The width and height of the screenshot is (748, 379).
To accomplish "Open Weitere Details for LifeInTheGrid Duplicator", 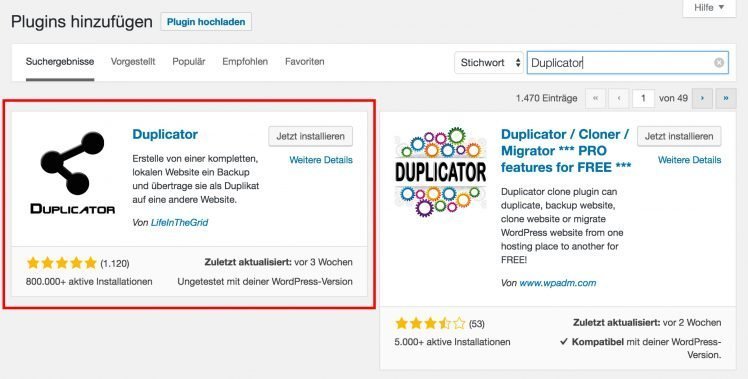I will 321,160.
